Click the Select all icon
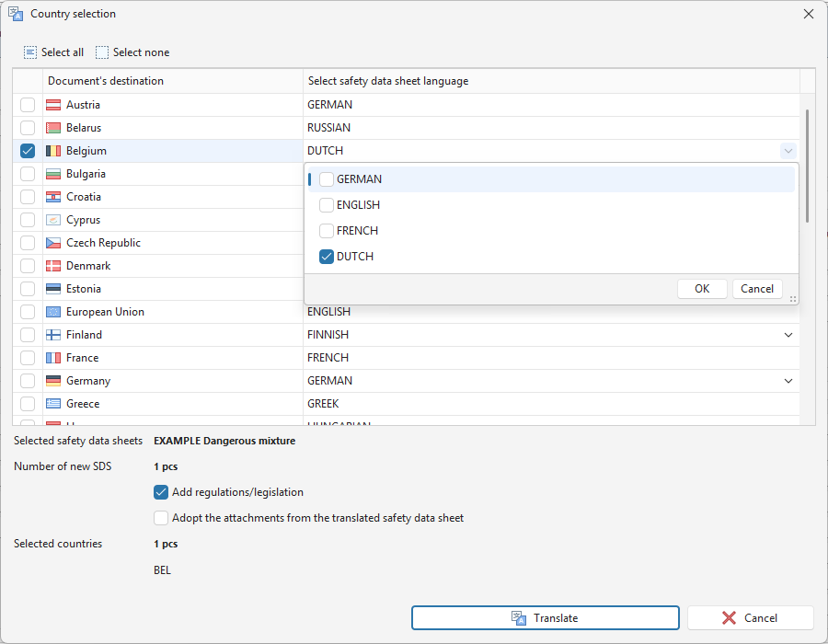828x644 pixels. pos(30,52)
